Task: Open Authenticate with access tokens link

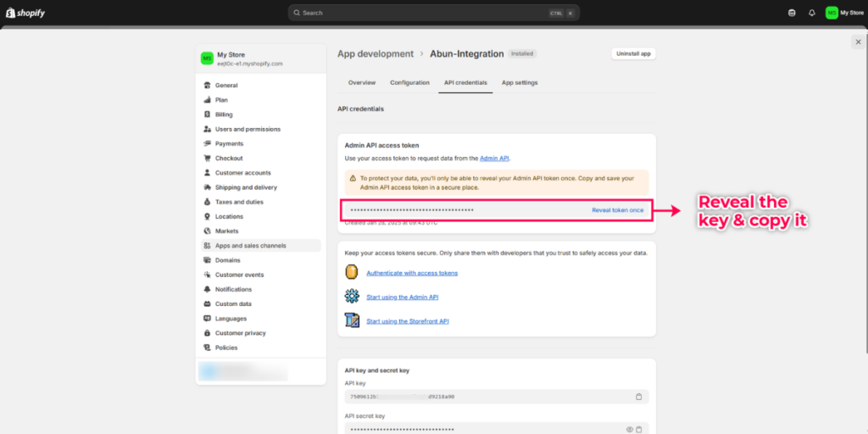Action: click(412, 273)
